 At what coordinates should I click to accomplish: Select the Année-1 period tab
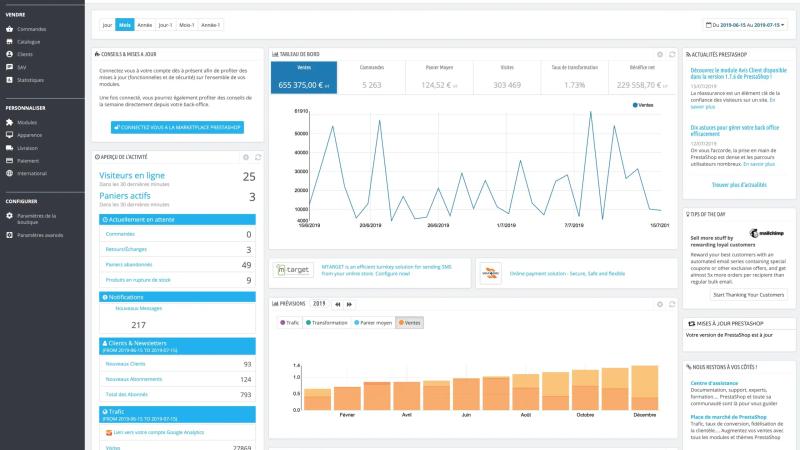tap(210, 25)
